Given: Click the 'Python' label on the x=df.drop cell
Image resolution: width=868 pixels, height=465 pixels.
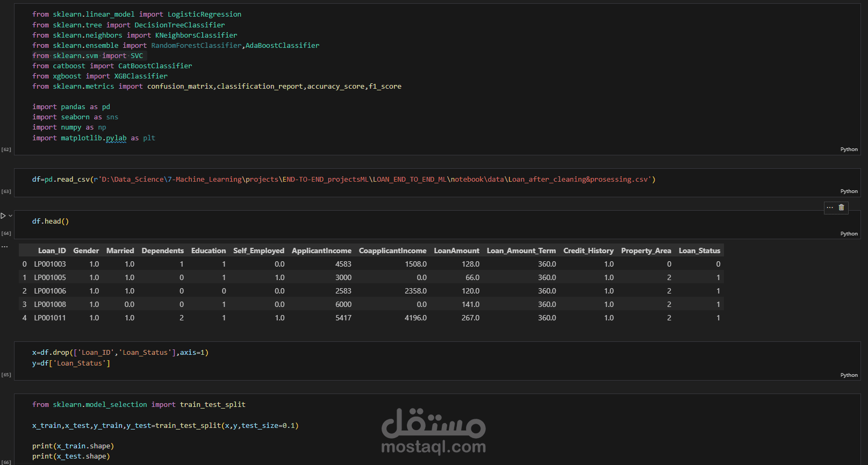Looking at the screenshot, I should pyautogui.click(x=849, y=375).
